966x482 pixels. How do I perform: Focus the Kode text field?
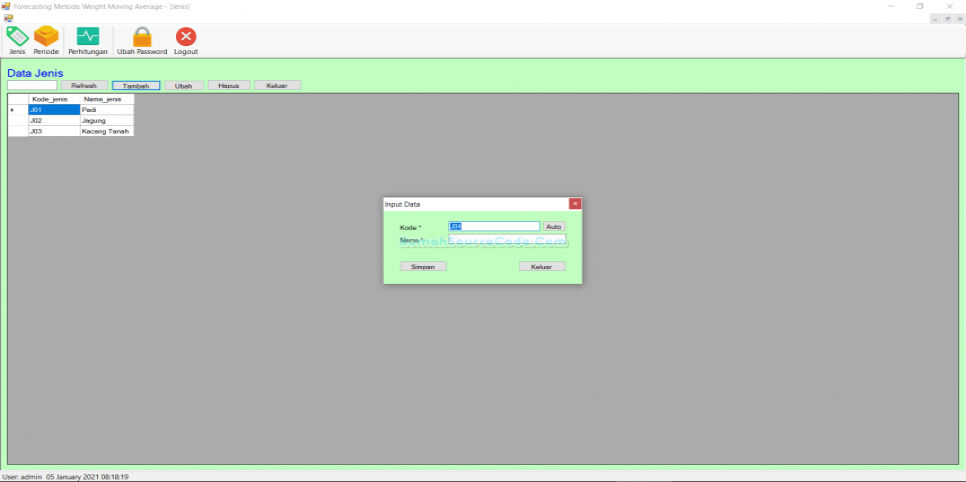tap(494, 227)
